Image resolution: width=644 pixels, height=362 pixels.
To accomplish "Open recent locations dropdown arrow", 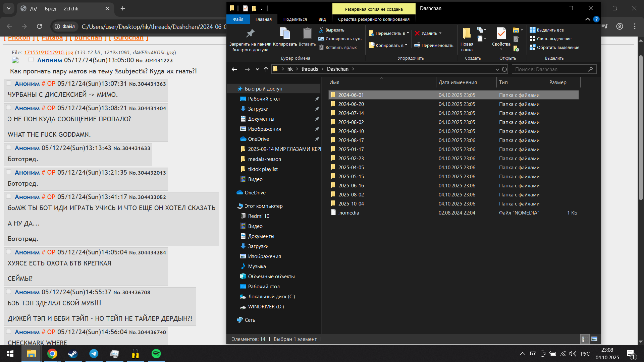I will (257, 69).
